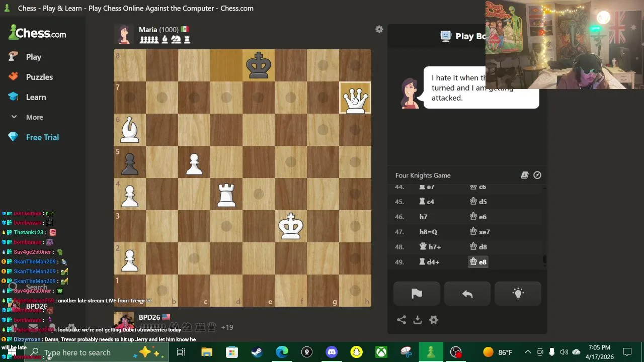Jump to move 48 Qh7+

pos(430,247)
